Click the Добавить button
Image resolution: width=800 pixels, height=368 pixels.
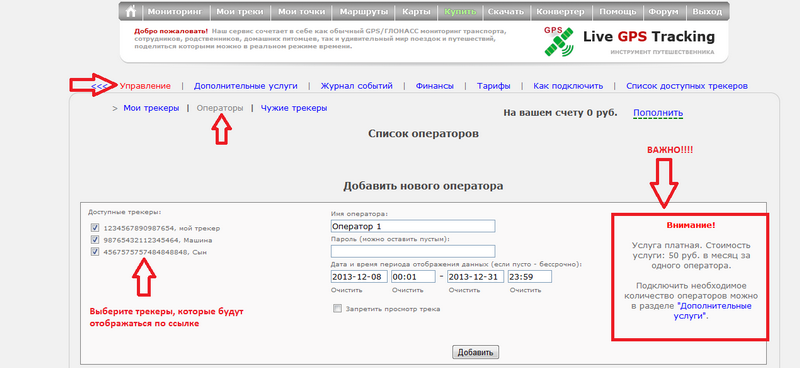pyautogui.click(x=476, y=352)
